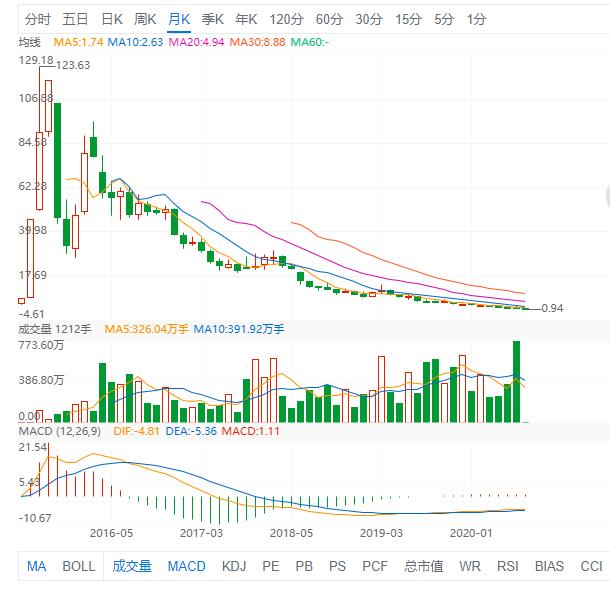The width and height of the screenshot is (610, 589).
Task: Show the 总市值 market cap indicator
Action: point(424,566)
